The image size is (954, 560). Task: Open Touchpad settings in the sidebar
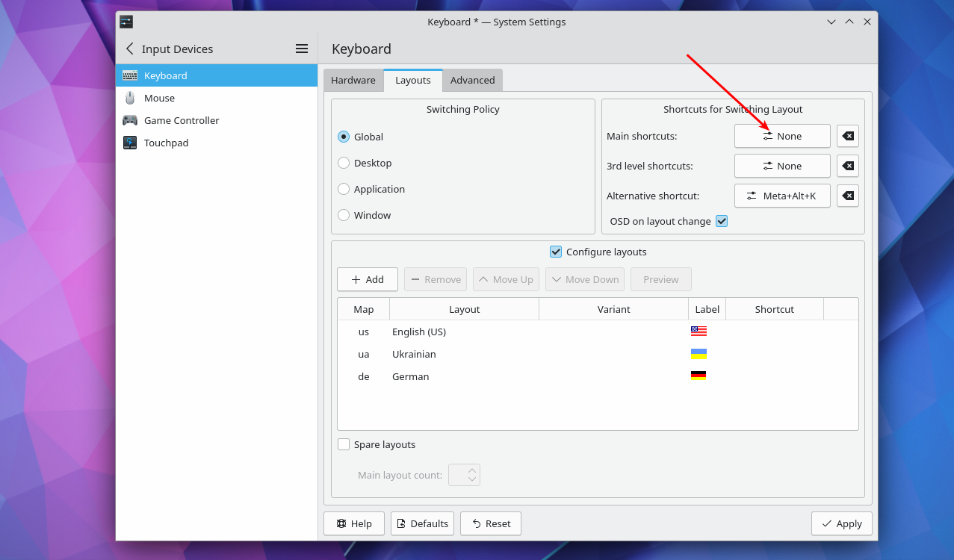click(165, 143)
